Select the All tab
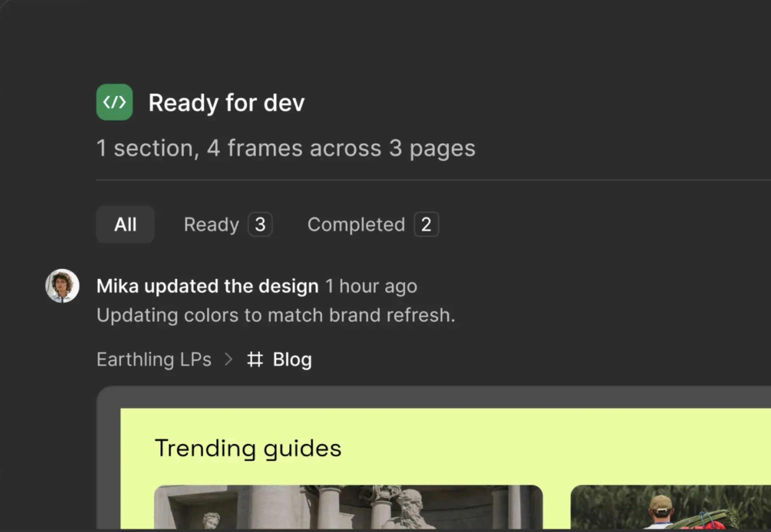Viewport: 771px width, 532px height. tap(125, 224)
